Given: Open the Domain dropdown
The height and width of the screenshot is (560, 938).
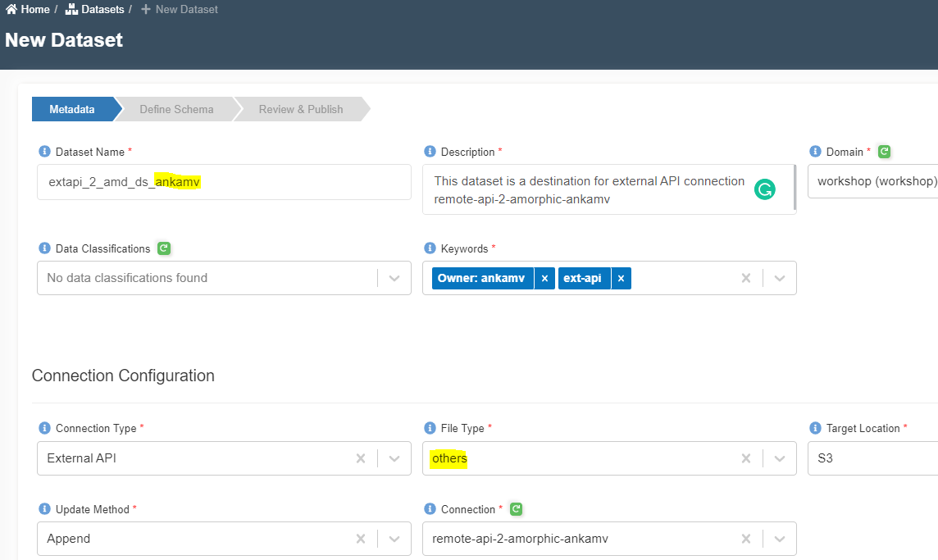Looking at the screenshot, I should pos(872,181).
